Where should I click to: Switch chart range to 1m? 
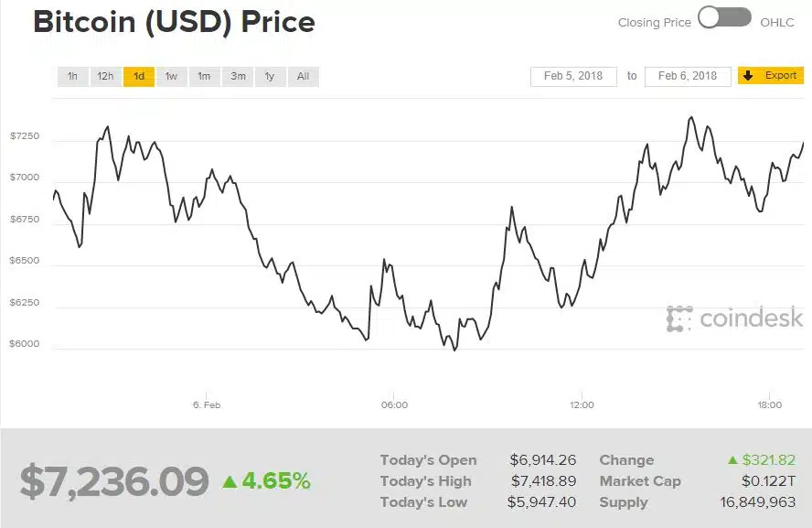(x=205, y=77)
